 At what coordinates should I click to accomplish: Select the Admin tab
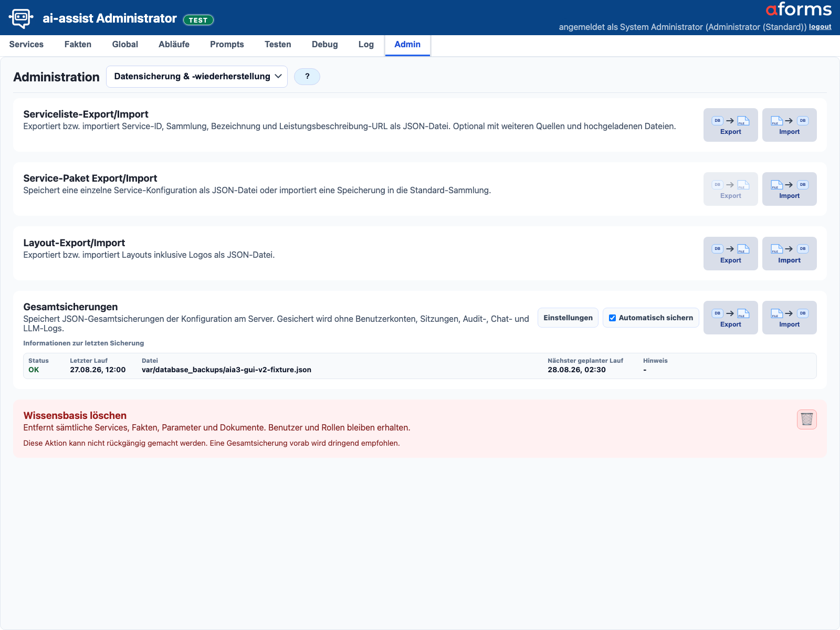pyautogui.click(x=407, y=45)
